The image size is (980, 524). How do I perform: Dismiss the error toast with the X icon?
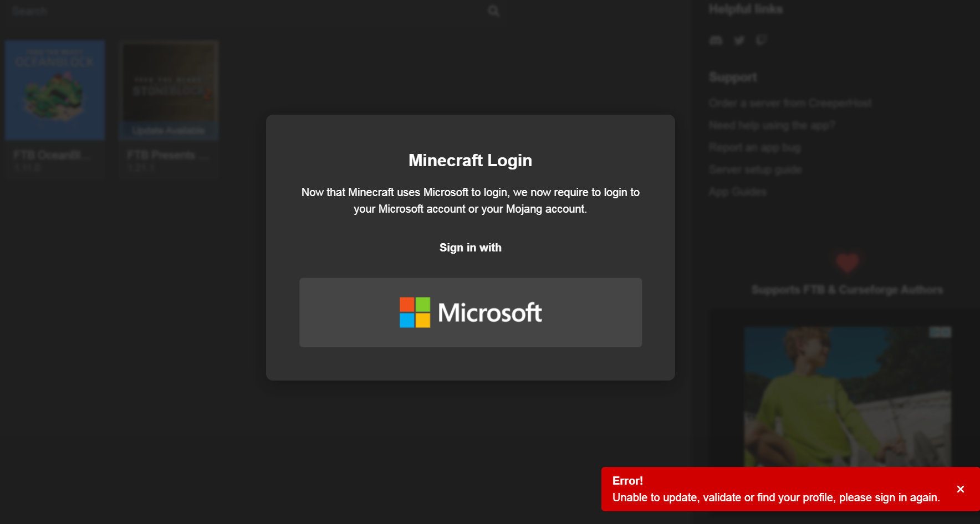point(961,489)
